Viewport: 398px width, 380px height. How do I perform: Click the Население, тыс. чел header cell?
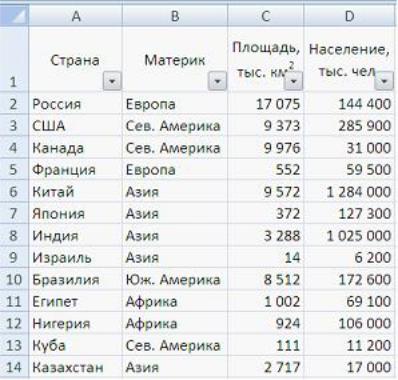(x=349, y=59)
